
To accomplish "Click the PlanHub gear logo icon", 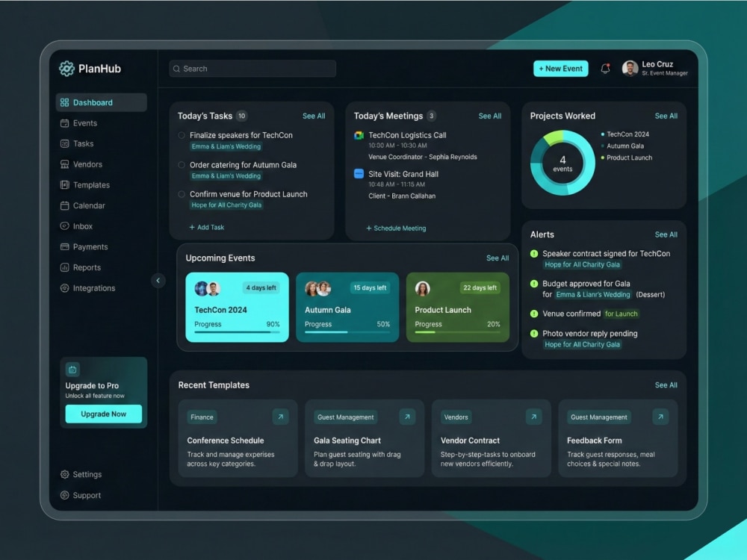I will click(66, 69).
